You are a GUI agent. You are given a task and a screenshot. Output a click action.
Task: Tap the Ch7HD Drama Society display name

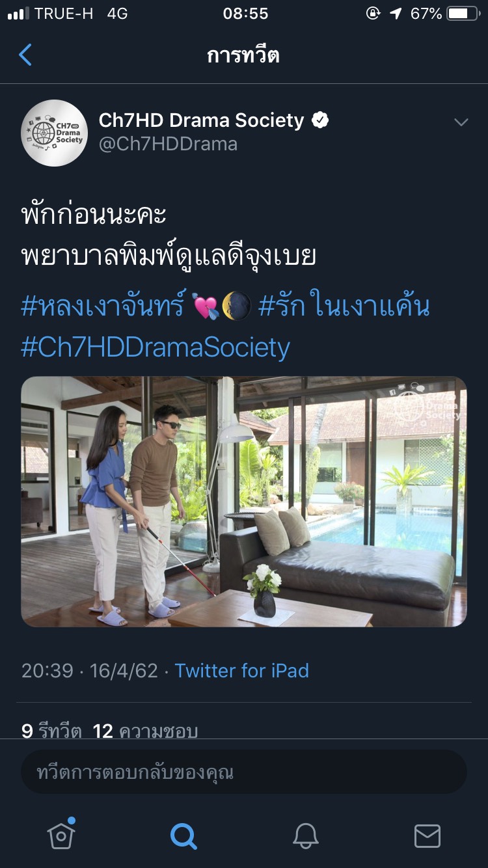pos(201,120)
